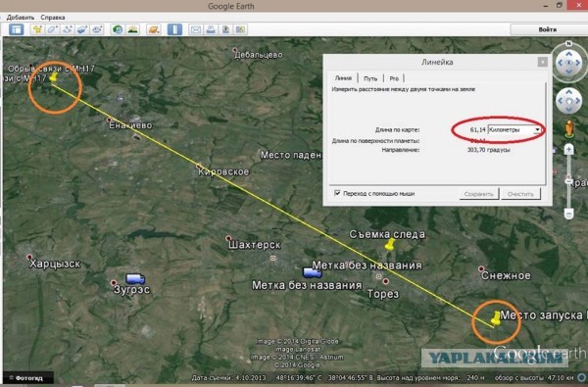Click the zoom out minus button
588x387 pixels.
(568, 214)
